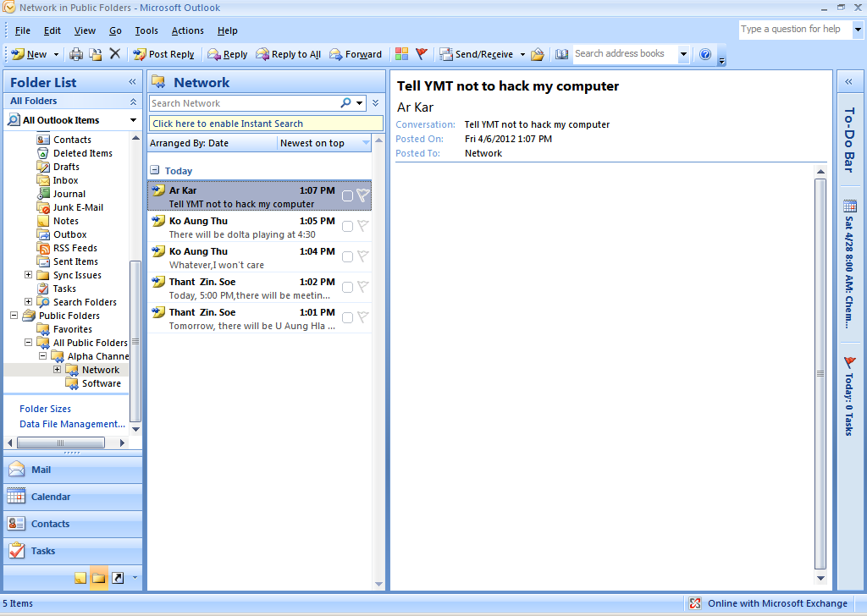Toggle checkbox on Thant Zin. Soe 1:01 PM post
Image resolution: width=867 pixels, height=616 pixels.
pyautogui.click(x=347, y=317)
